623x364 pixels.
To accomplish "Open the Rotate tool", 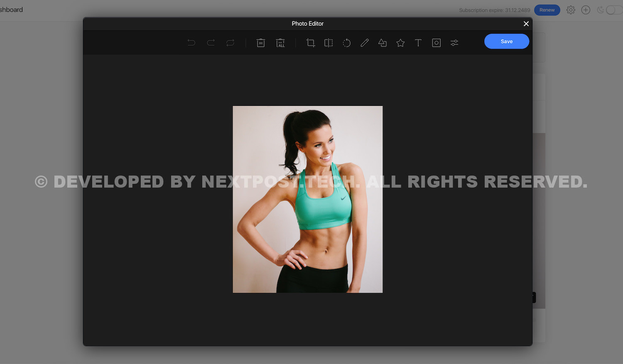I will click(x=346, y=43).
